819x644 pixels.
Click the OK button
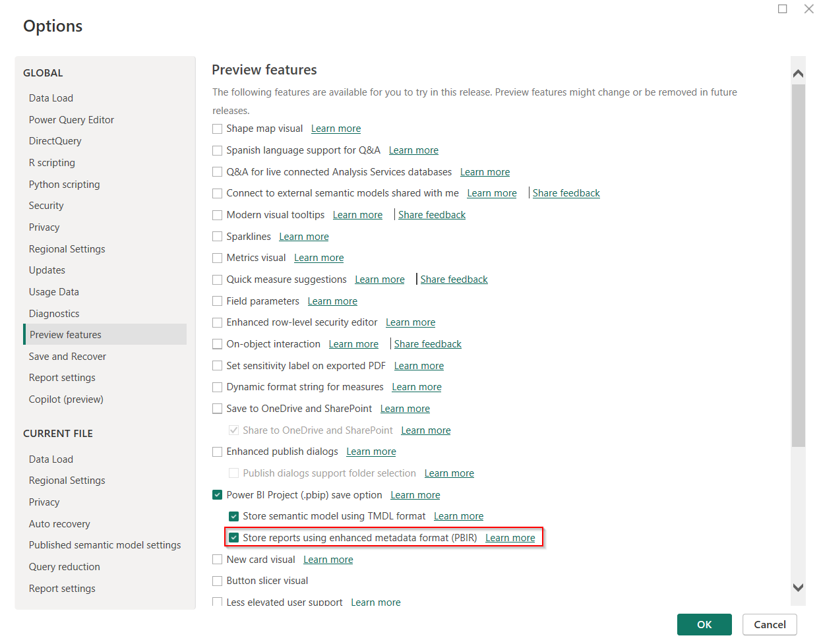[704, 624]
